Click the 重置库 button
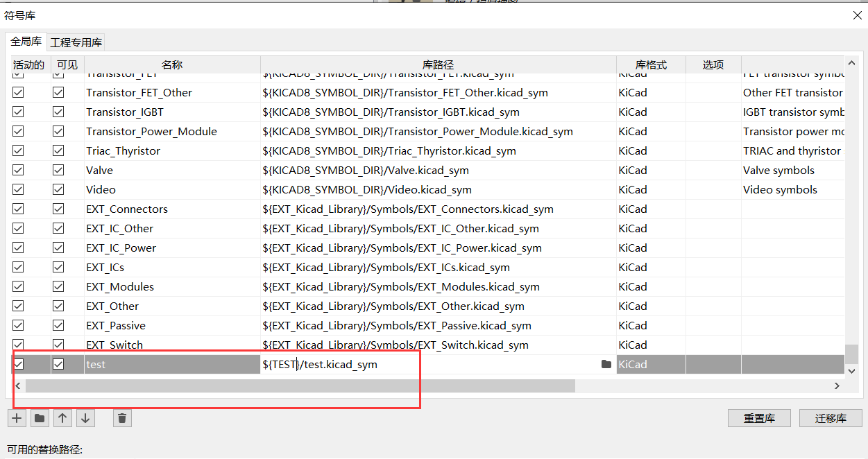This screenshot has height=459, width=868. [x=759, y=418]
